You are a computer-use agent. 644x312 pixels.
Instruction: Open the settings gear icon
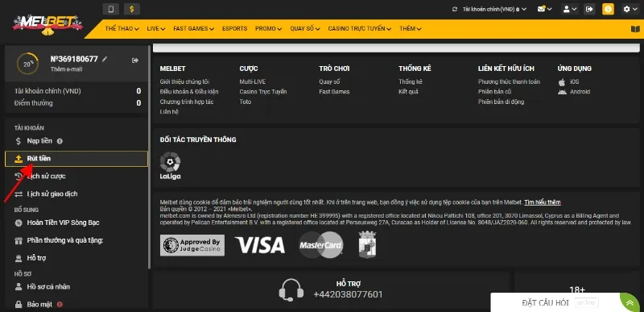pyautogui.click(x=630, y=9)
